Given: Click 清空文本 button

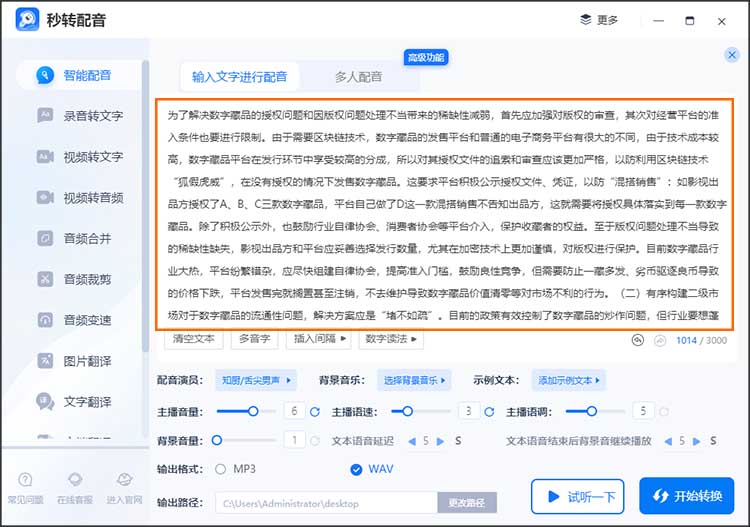Looking at the screenshot, I should pos(193,339).
